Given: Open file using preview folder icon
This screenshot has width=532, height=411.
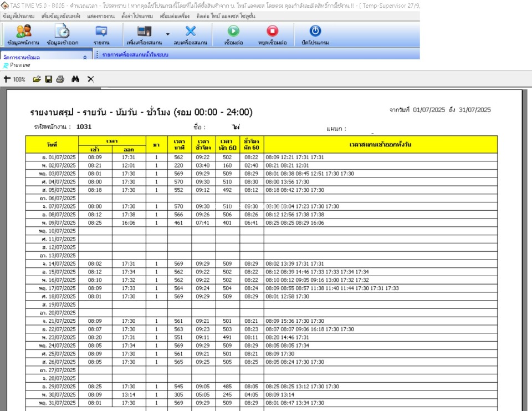Looking at the screenshot, I should [37, 79].
